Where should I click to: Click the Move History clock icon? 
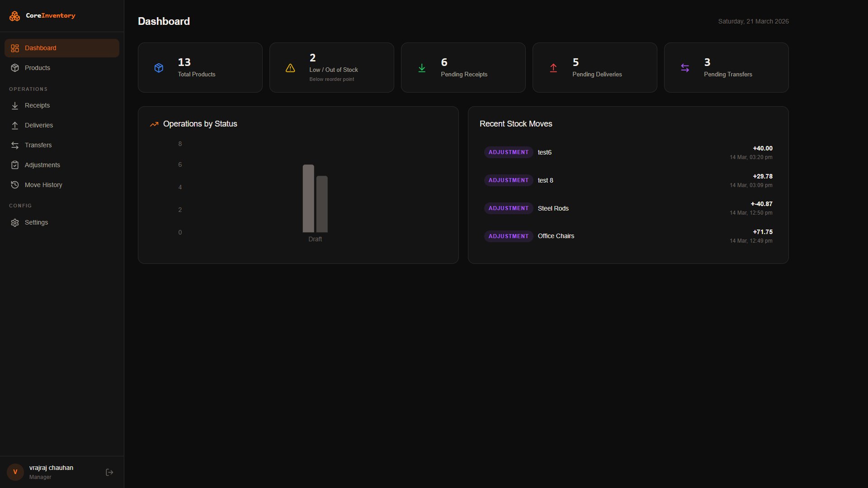pos(15,185)
